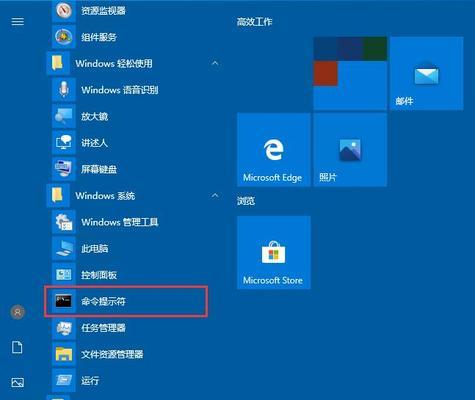The image size is (475, 400).
Task: Click the Microsoft Edge tile
Action: point(274,150)
